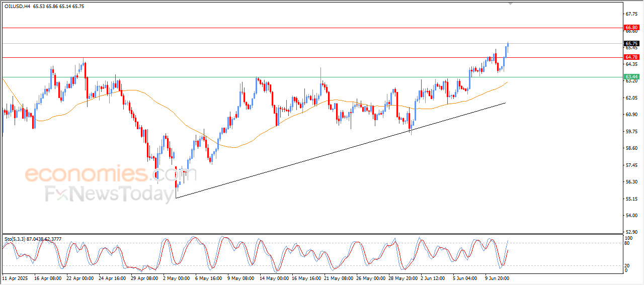This screenshot has width=644, height=285.
Task: Click the stochastic 80 level label
Action: pos(627,243)
